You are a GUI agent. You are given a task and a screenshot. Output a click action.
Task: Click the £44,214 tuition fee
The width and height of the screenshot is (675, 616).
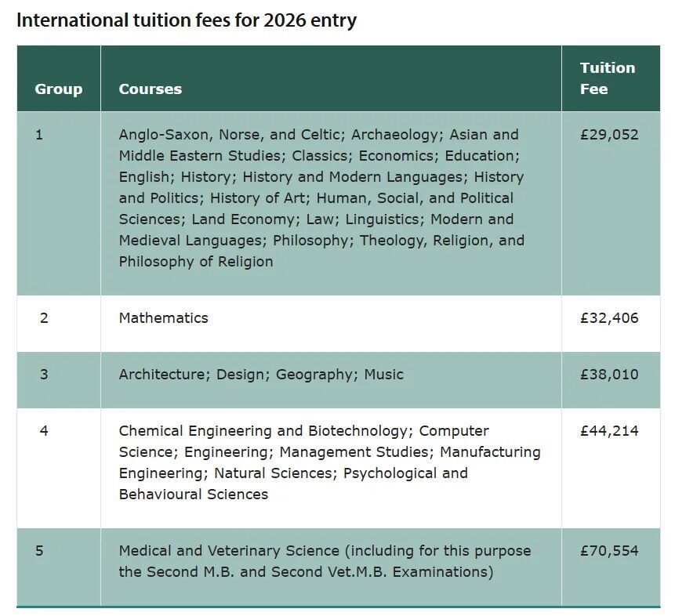click(609, 431)
